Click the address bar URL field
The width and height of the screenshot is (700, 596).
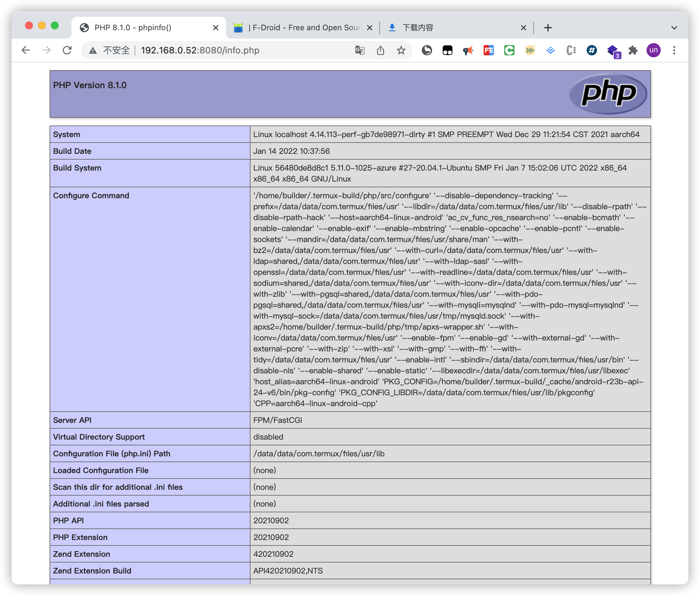coord(200,50)
